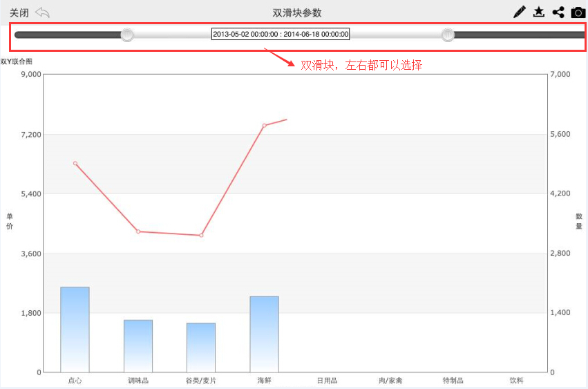Viewport: 588px width, 389px height.
Task: Click the 饮料 axis label
Action: click(x=516, y=381)
